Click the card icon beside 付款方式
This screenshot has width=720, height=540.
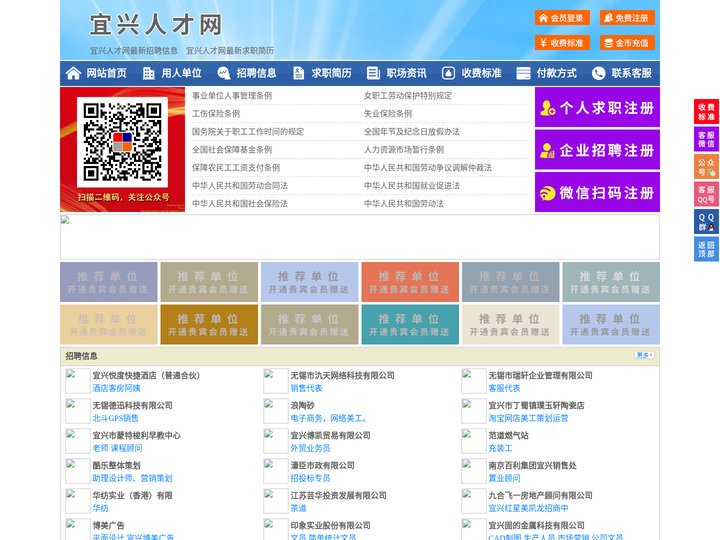pyautogui.click(x=523, y=73)
